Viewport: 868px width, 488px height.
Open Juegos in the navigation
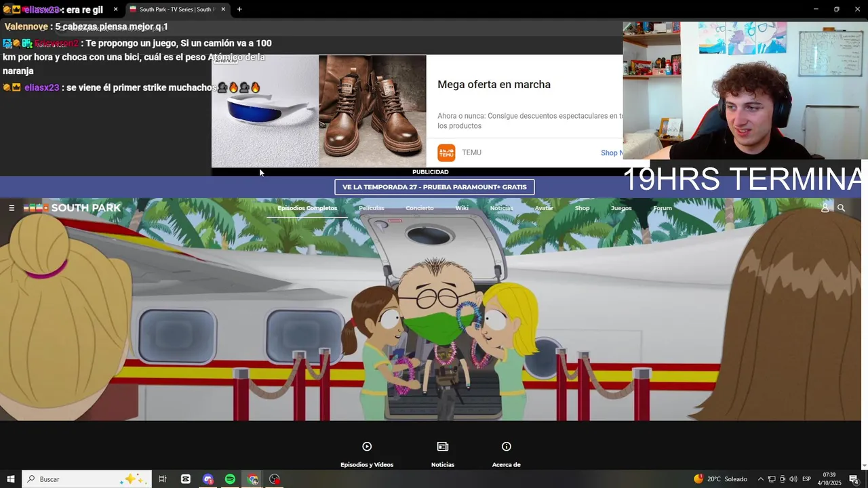coord(621,208)
